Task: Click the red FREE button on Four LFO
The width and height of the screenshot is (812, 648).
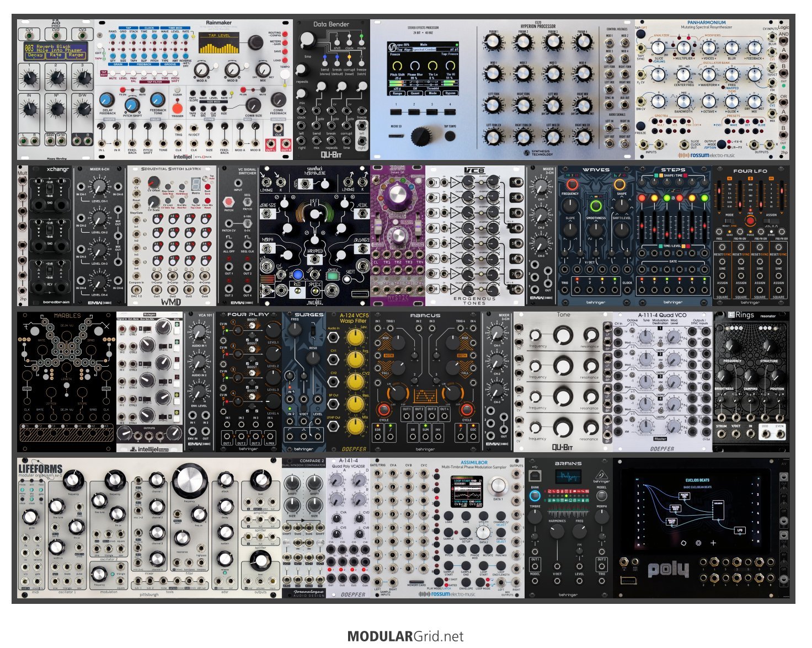Action: (x=750, y=221)
